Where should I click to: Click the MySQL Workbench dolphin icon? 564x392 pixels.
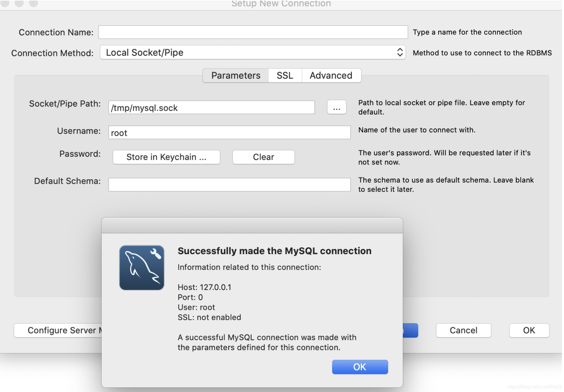coord(142,268)
